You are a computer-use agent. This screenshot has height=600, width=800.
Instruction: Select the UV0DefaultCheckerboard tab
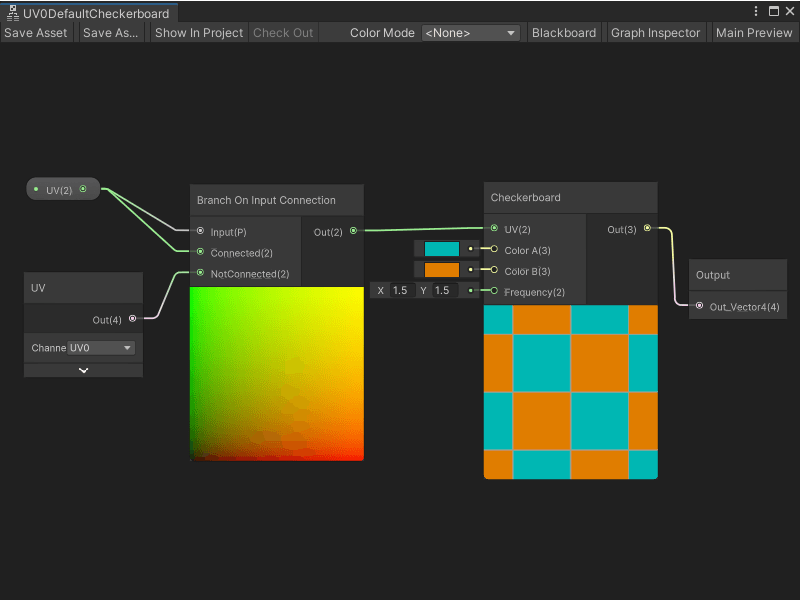[x=97, y=14]
